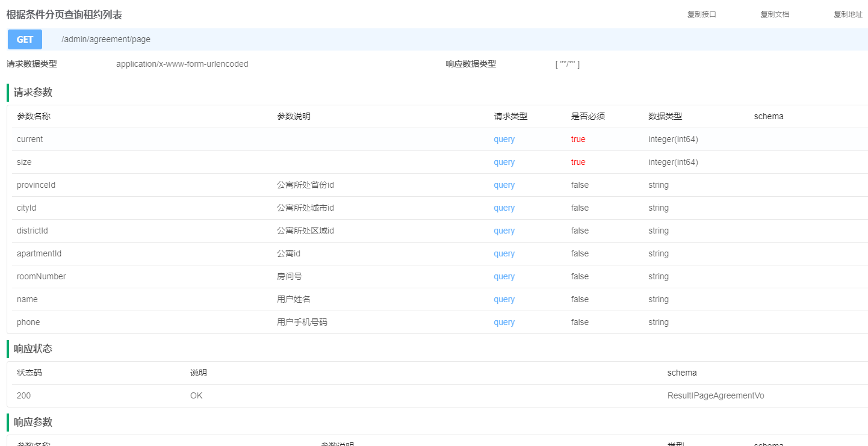Click application/x-www-form-urlencoded value
This screenshot has height=446, width=868.
tap(182, 64)
